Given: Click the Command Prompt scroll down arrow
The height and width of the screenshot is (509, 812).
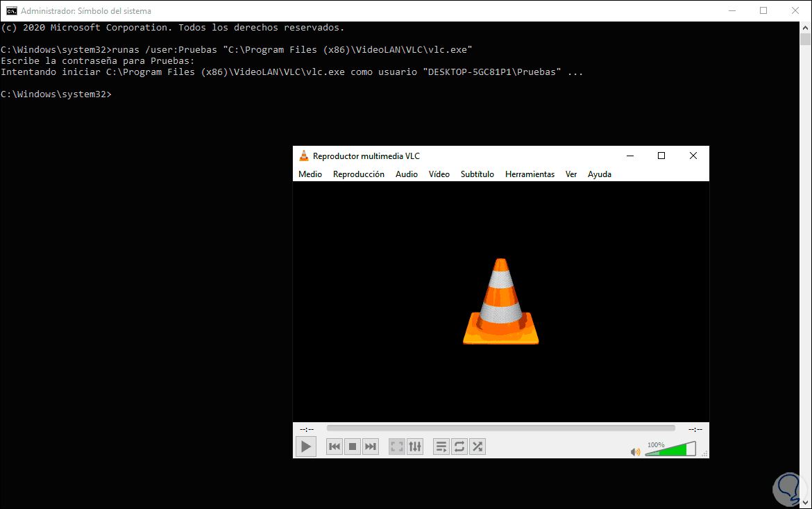Looking at the screenshot, I should coord(805,502).
